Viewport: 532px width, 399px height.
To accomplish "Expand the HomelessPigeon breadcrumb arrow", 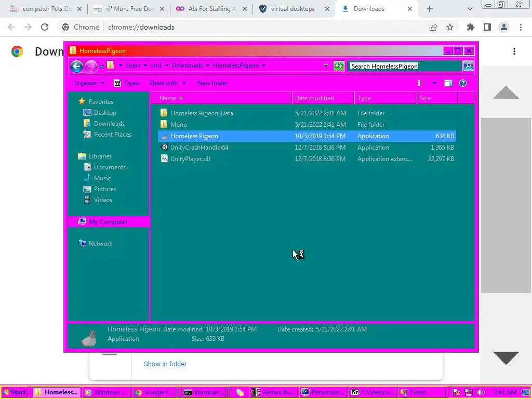I will 263,65.
